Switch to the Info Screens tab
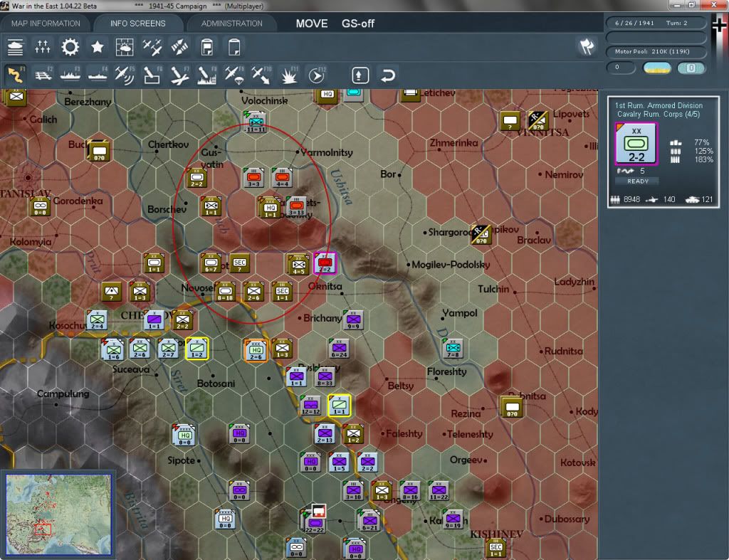The width and height of the screenshot is (729, 560). point(137,23)
